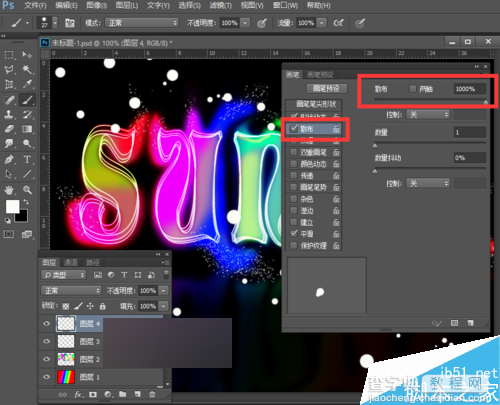Select the Hand tool
The image size is (500, 405).
9,190
